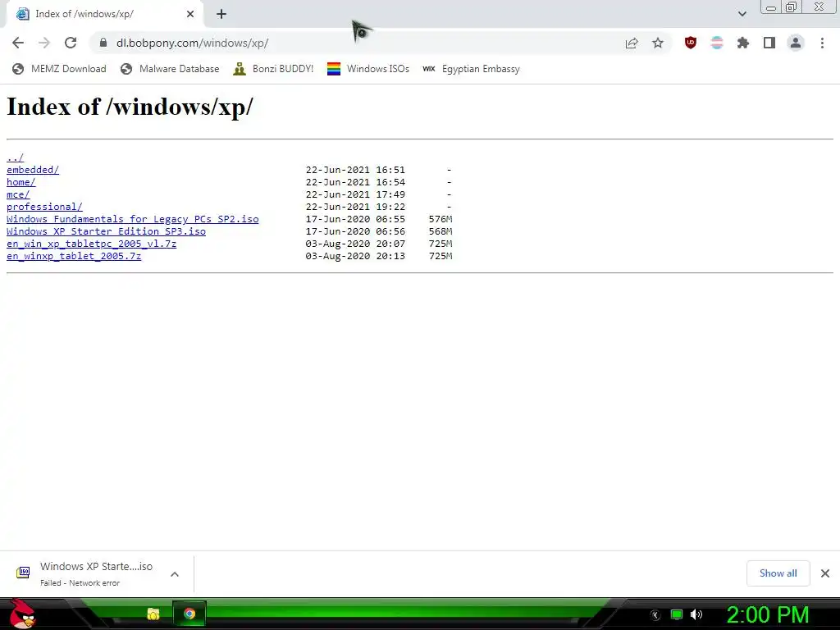Go back to the previous page
Screen dimensions: 840x630
tap(18, 43)
